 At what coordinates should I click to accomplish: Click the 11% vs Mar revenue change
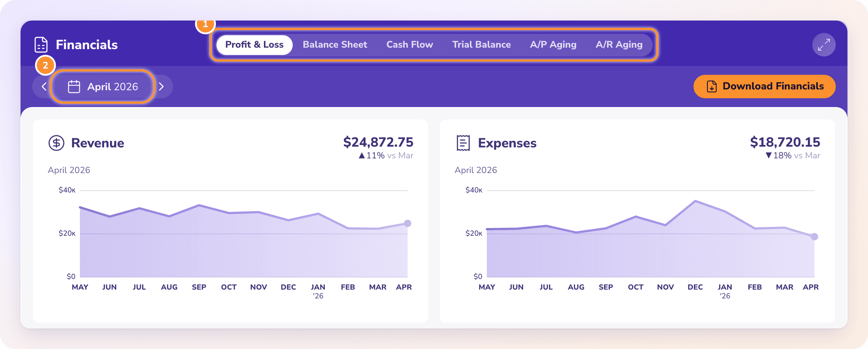(386, 155)
